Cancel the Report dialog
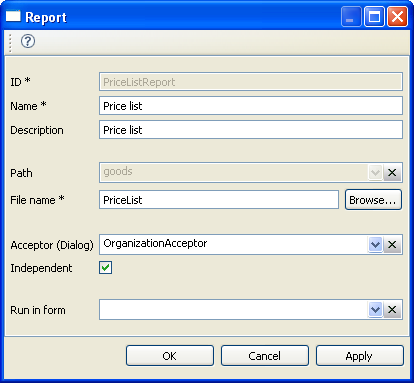The image size is (414, 383). pos(265,356)
